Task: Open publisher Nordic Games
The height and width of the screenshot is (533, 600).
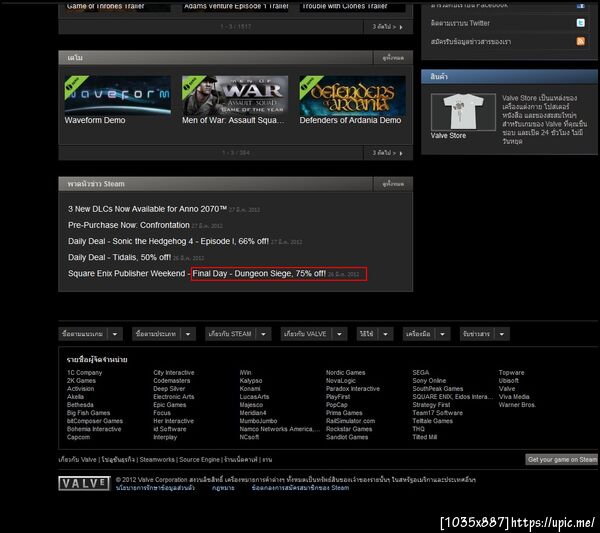Action: tap(346, 373)
